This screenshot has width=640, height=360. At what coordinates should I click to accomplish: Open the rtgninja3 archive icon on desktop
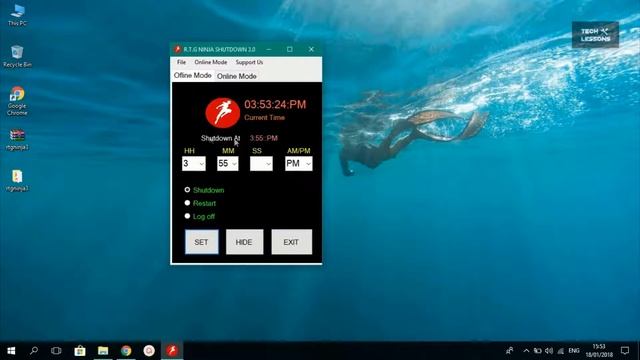[17, 140]
